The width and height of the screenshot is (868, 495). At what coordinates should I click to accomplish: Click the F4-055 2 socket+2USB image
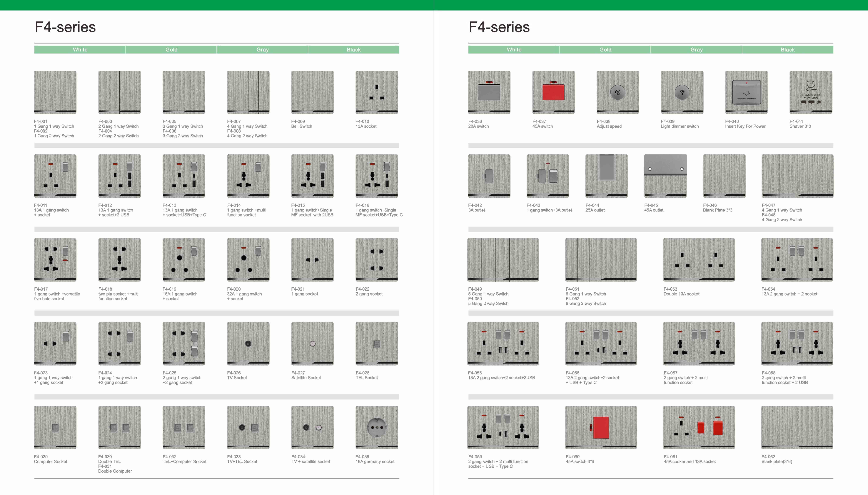[503, 344]
